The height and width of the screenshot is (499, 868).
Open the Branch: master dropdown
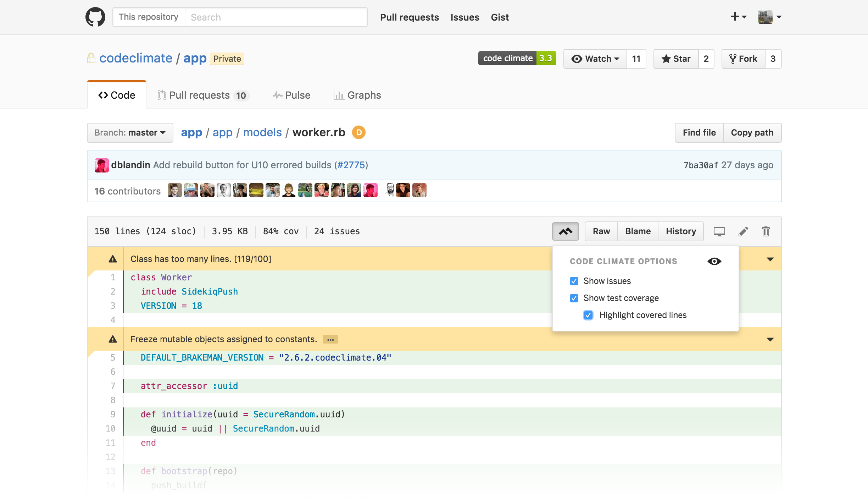(x=130, y=133)
